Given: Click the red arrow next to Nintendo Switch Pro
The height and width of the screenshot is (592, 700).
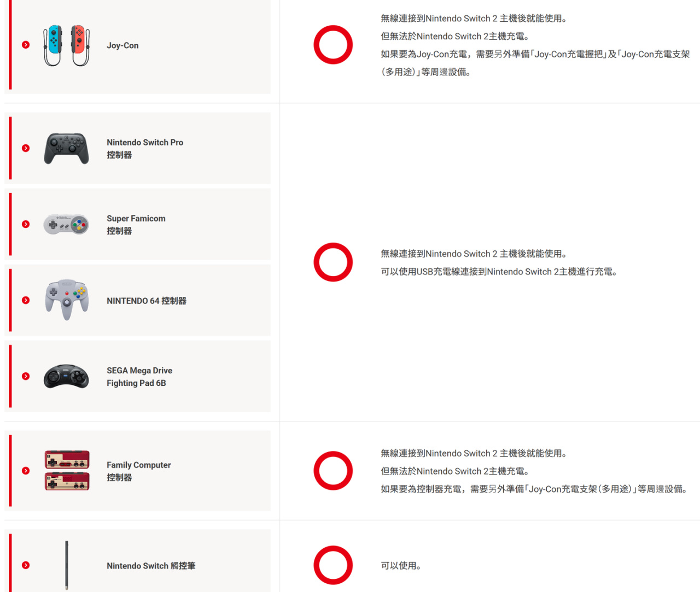Looking at the screenshot, I should pos(26,148).
